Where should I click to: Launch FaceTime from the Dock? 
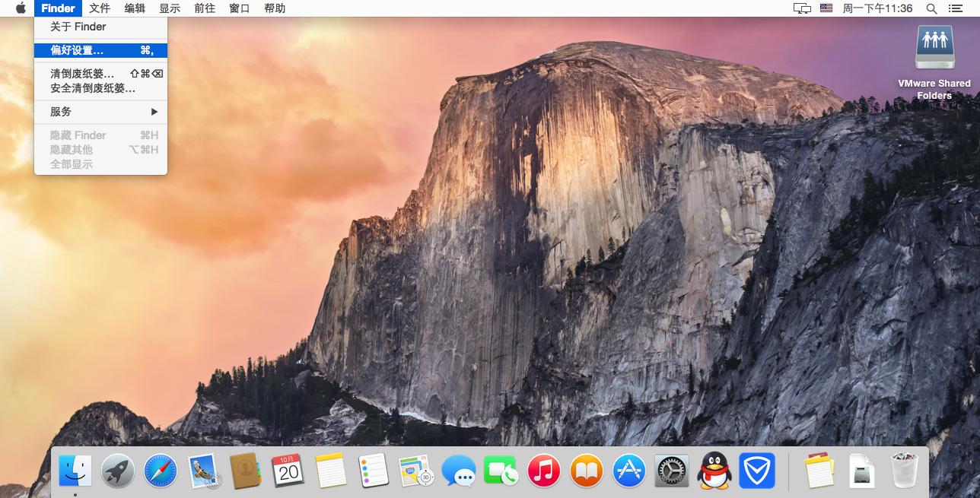click(x=501, y=471)
